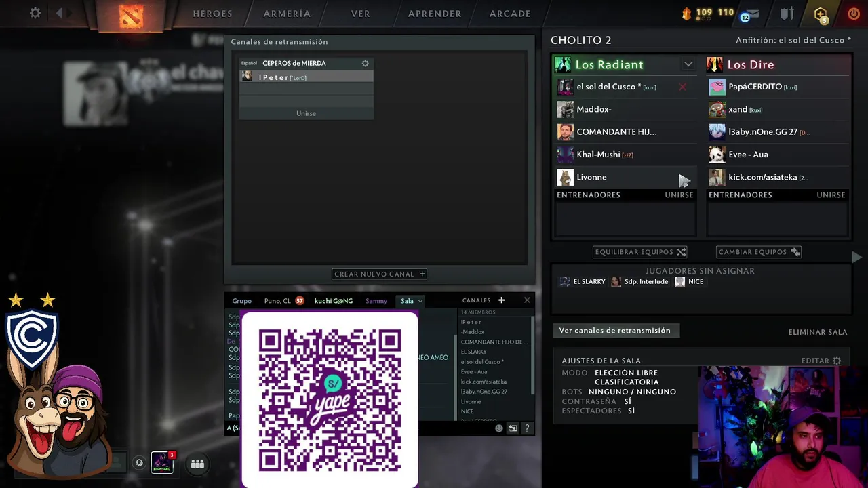868x488 pixels.
Task: Click kick.com/asiateka player avatar
Action: tap(717, 177)
